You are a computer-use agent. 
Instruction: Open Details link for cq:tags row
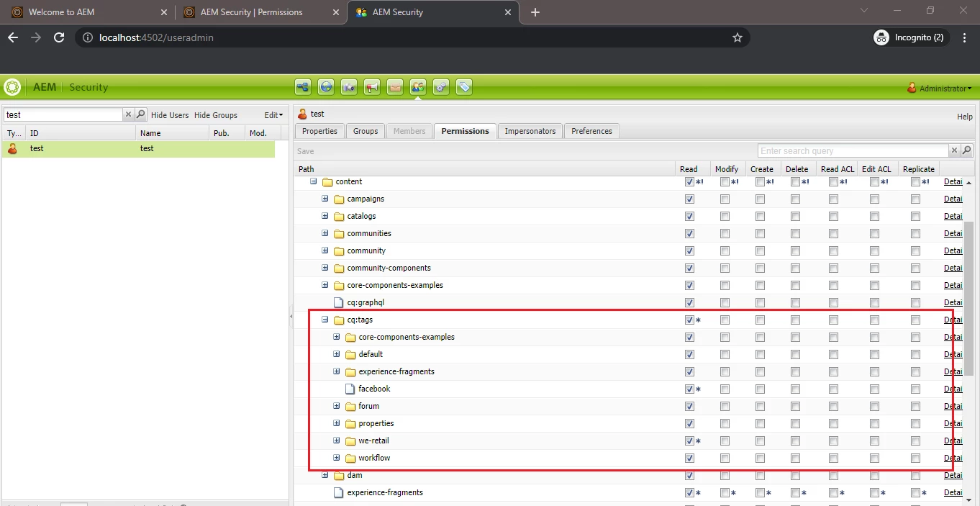coord(953,320)
